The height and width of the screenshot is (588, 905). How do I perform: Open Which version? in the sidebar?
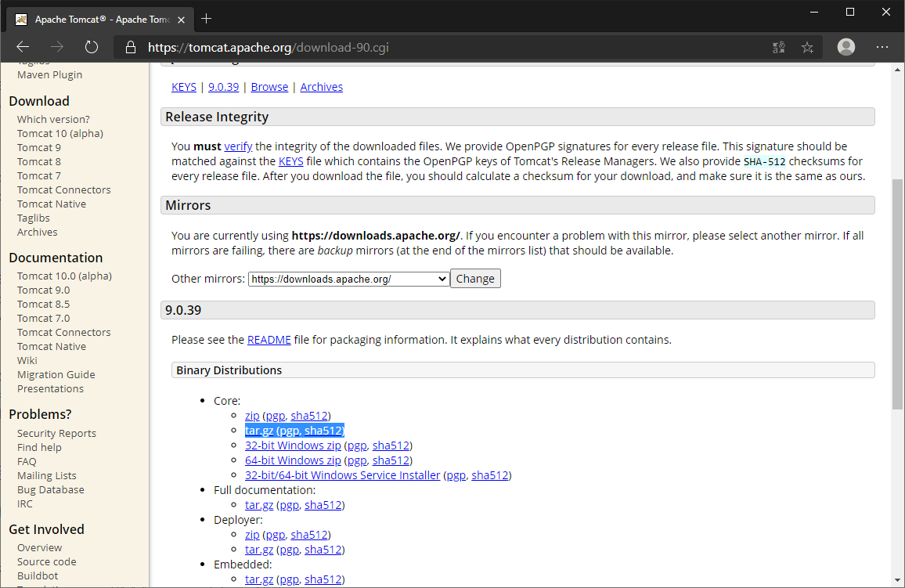(53, 120)
